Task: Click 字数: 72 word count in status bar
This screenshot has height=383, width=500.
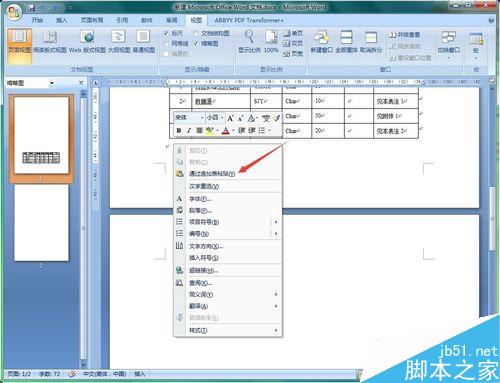Action: coord(50,374)
